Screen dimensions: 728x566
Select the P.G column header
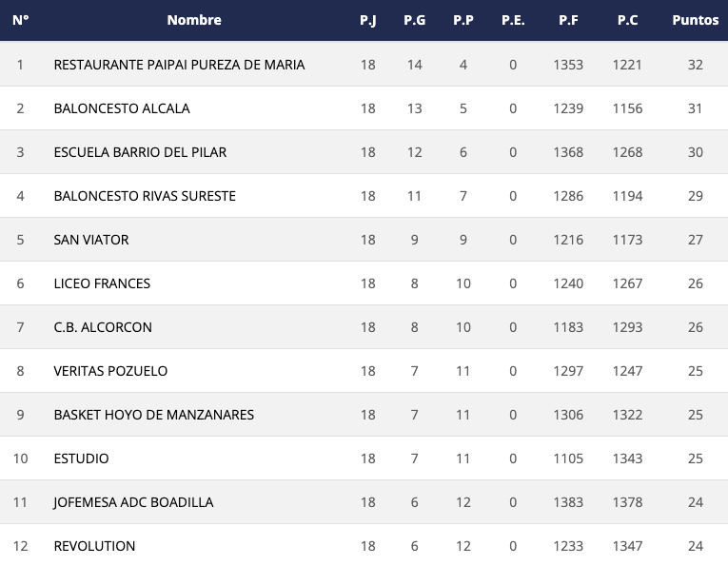pyautogui.click(x=414, y=20)
